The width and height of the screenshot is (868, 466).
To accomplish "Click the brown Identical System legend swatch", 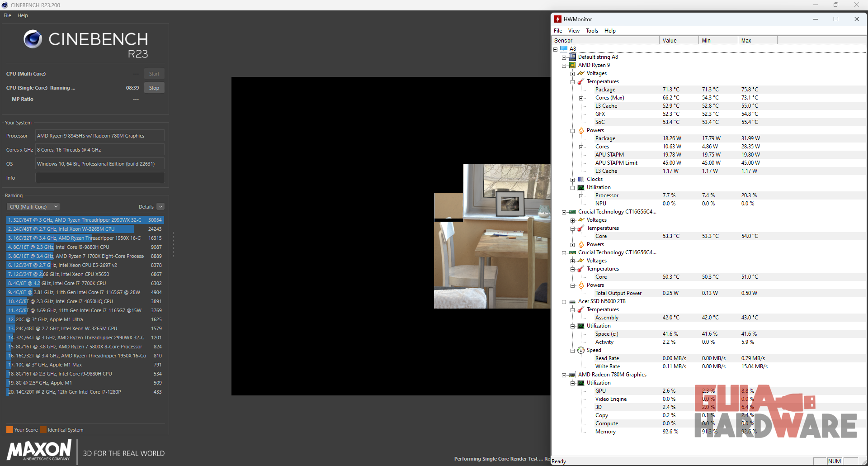I will [43, 430].
